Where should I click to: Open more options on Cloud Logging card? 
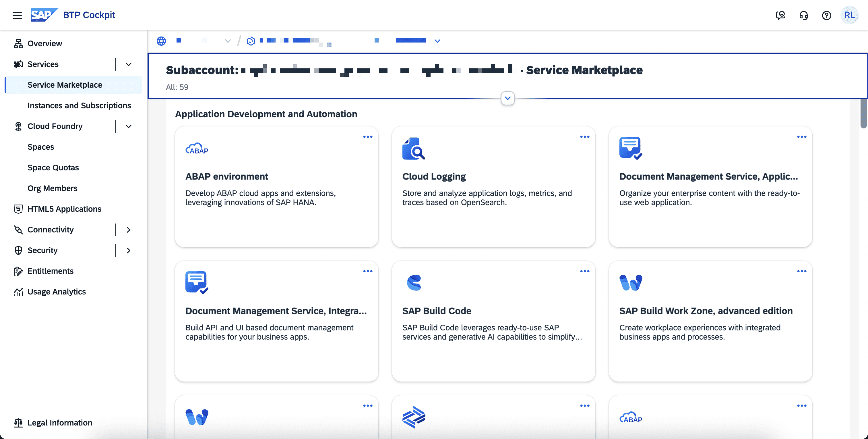(585, 136)
